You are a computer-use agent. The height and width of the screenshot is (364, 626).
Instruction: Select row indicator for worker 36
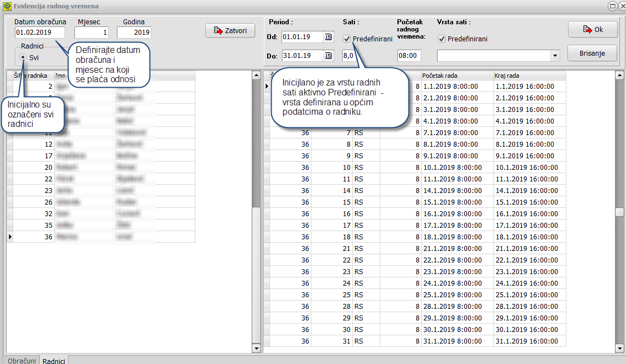pyautogui.click(x=9, y=237)
